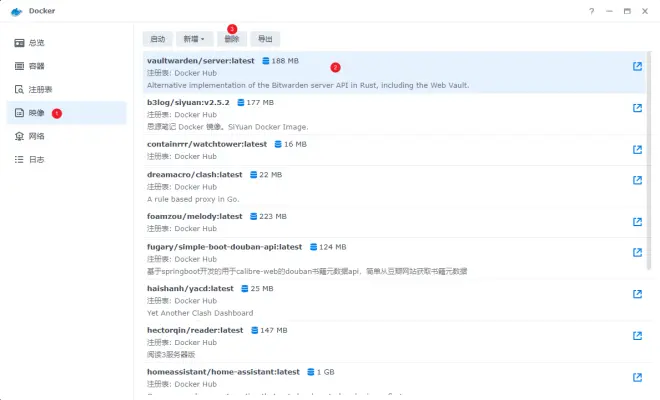The width and height of the screenshot is (660, 400).
Task: Select the fugary/simple-boot-douban-api:latest image name
Action: 224,247
